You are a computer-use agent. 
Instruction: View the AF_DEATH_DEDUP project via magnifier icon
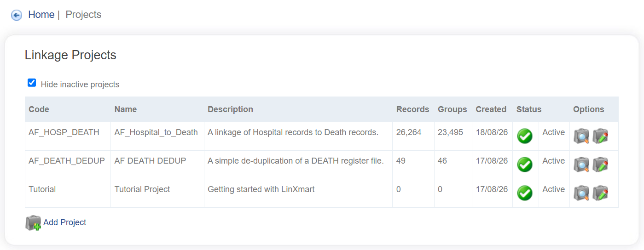pyautogui.click(x=581, y=165)
